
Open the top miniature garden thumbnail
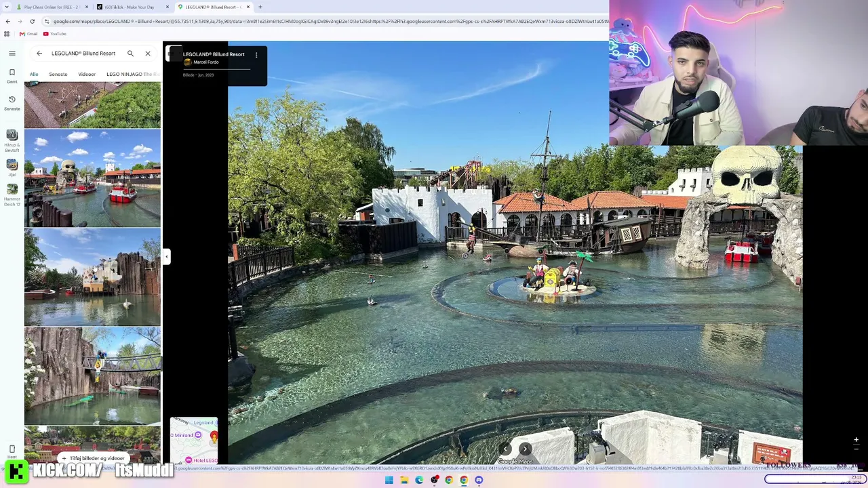pyautogui.click(x=92, y=104)
